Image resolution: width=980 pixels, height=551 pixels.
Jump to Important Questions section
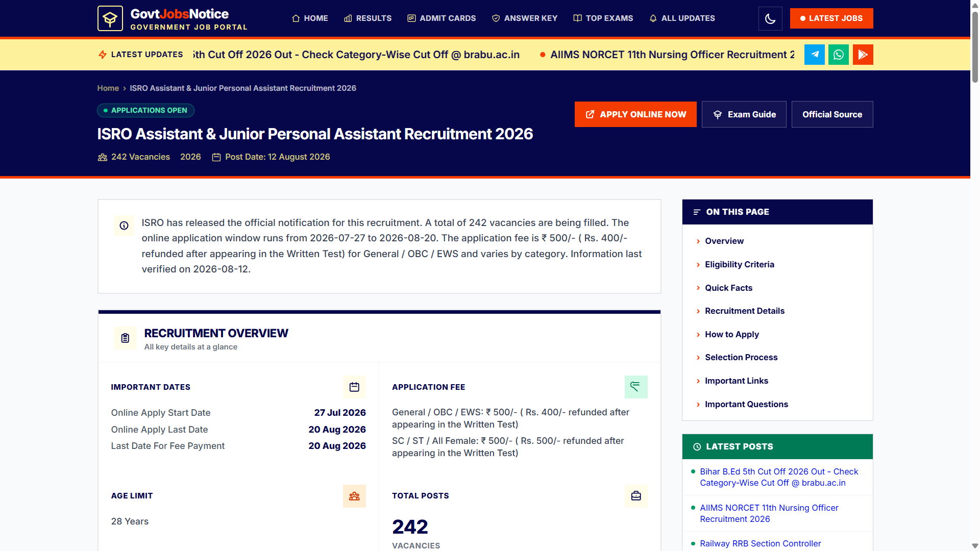[746, 405]
